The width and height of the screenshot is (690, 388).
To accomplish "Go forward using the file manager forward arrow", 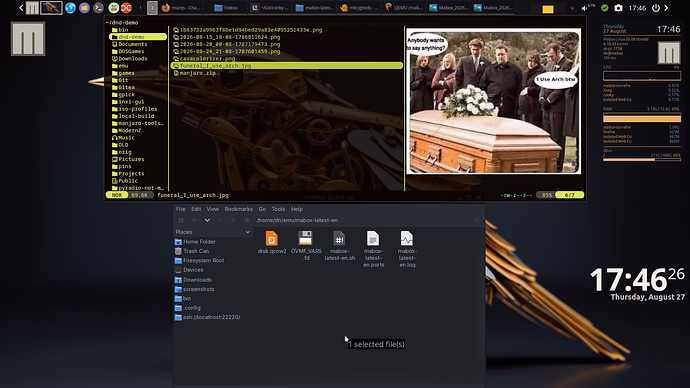I will pos(220,220).
